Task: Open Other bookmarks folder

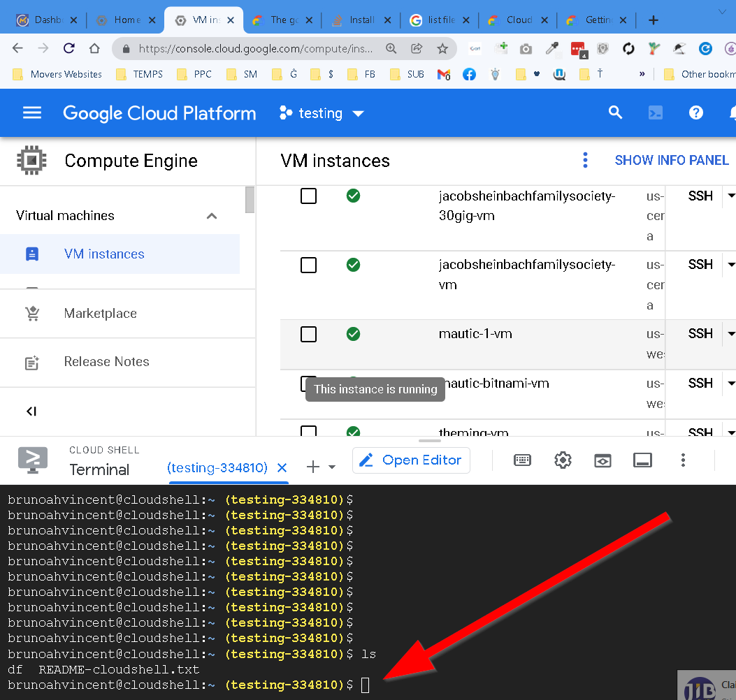Action: tap(700, 74)
